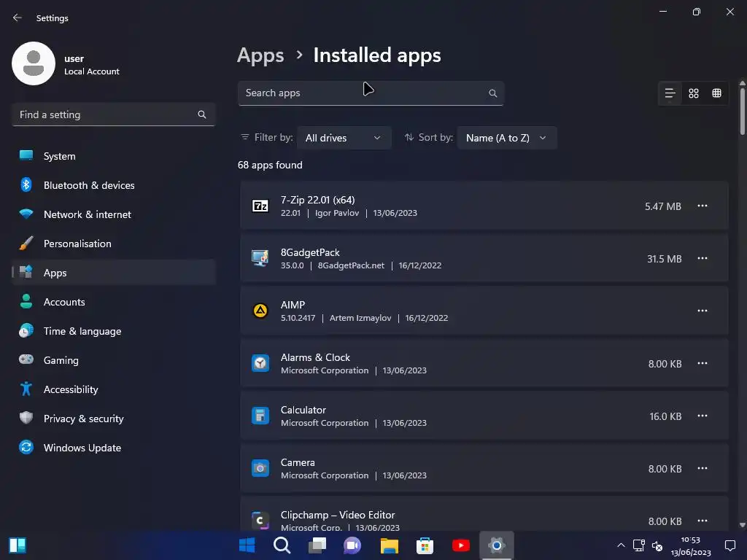Click the AIMP app icon
Screen dimensions: 747x560
pyautogui.click(x=260, y=311)
